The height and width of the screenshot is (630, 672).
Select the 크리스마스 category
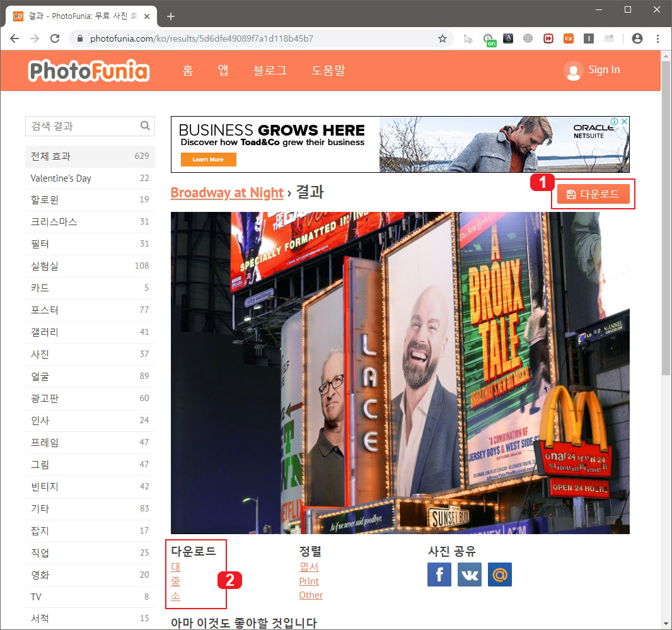[90, 222]
